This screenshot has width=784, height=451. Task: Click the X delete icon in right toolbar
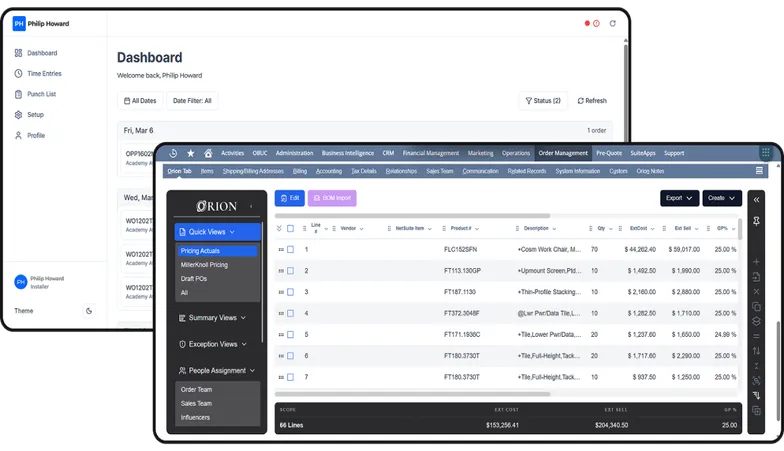point(756,292)
